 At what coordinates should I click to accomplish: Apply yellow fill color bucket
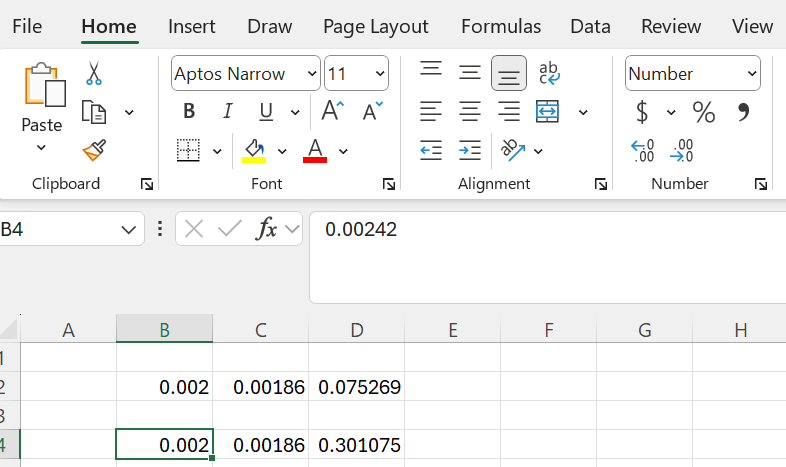254,150
